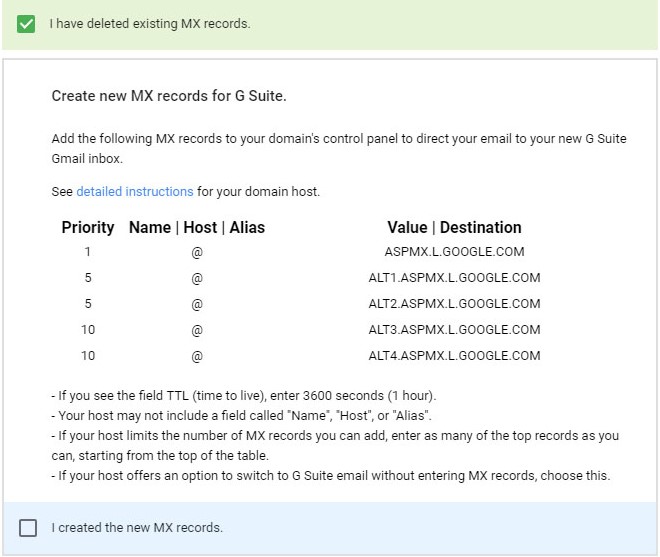This screenshot has width=660, height=557.
Task: Click the ALT4.ASPMX.L.GOOGLE.COM destination value
Action: [x=454, y=356]
